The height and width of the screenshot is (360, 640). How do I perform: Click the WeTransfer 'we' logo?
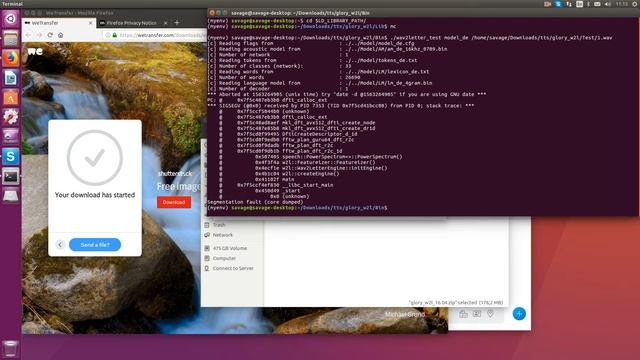(35, 51)
